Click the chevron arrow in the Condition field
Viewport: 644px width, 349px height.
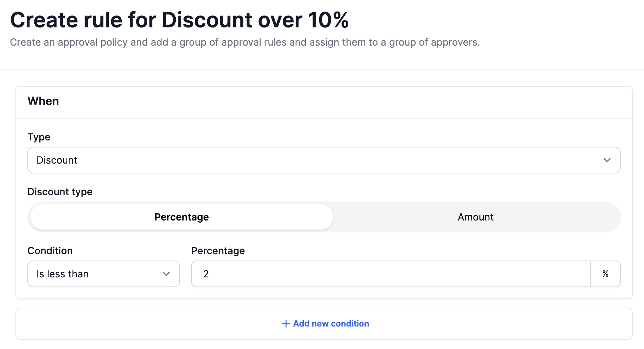(x=166, y=274)
